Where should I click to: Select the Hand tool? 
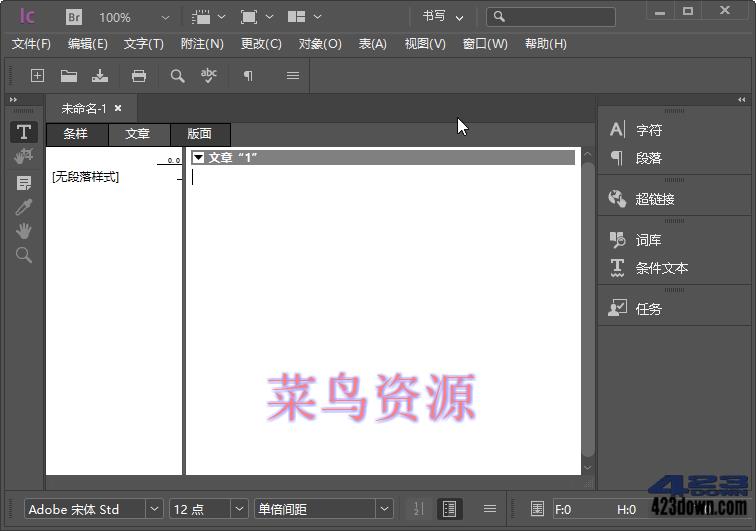(x=24, y=231)
